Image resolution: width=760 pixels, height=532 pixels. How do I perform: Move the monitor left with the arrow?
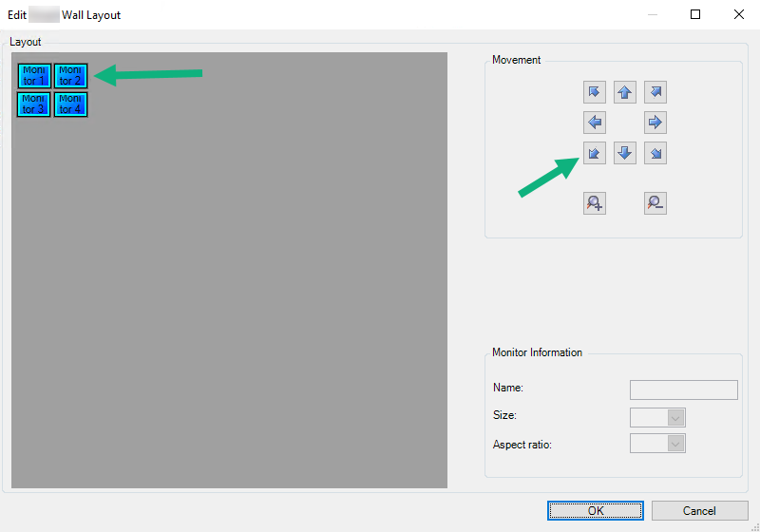pos(595,123)
